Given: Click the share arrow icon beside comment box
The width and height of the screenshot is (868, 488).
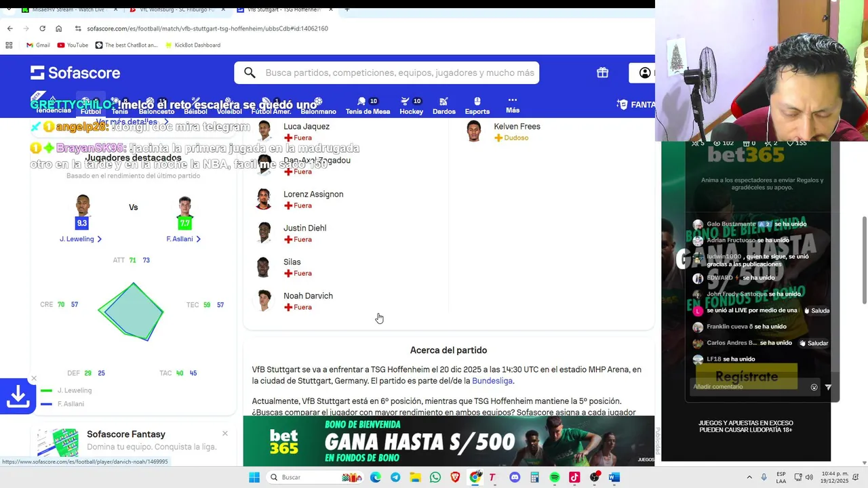Looking at the screenshot, I should (827, 387).
